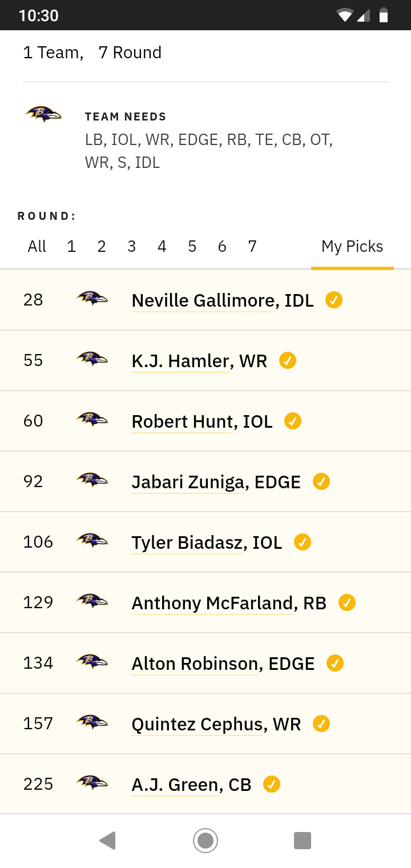The width and height of the screenshot is (411, 868).
Task: Tap the checkmark beside Alton Robinson
Action: [335, 663]
